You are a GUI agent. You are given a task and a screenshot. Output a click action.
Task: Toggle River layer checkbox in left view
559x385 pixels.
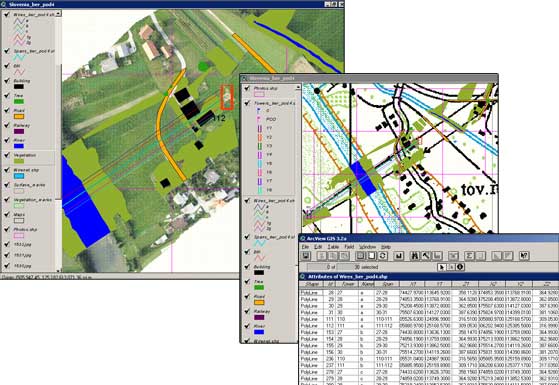pos(6,140)
